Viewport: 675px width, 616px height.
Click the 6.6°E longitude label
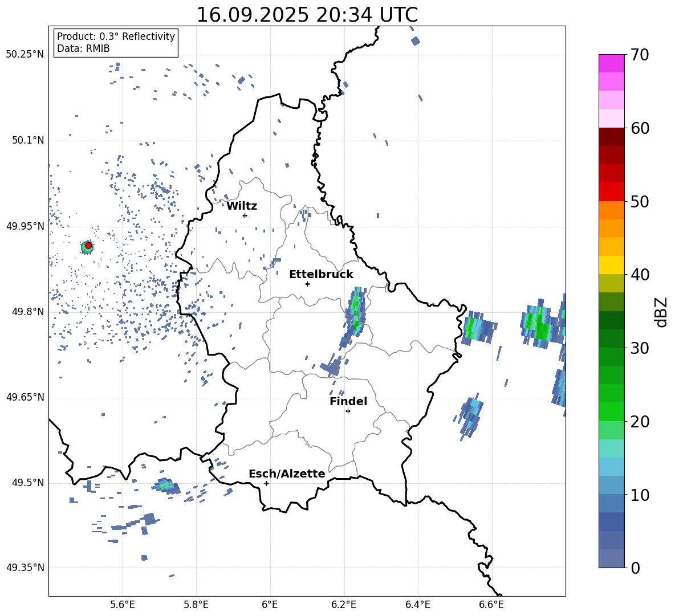click(491, 605)
